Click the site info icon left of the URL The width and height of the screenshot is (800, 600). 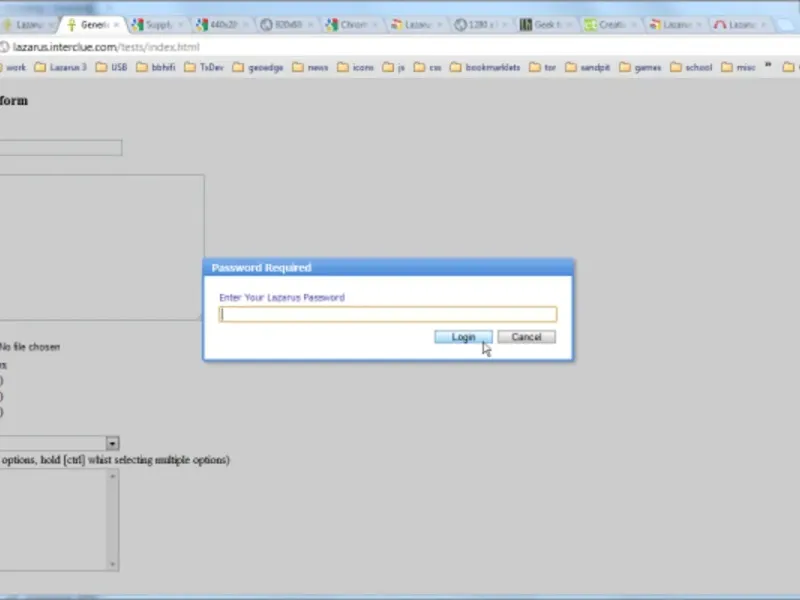click(5, 47)
